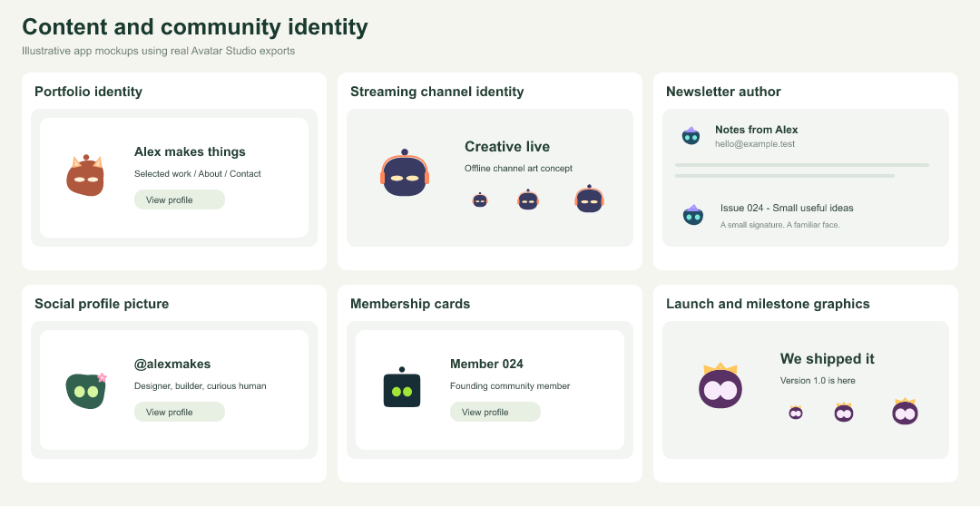Click the 'We shipped it' heading
The height and width of the screenshot is (506, 980).
[x=827, y=359]
